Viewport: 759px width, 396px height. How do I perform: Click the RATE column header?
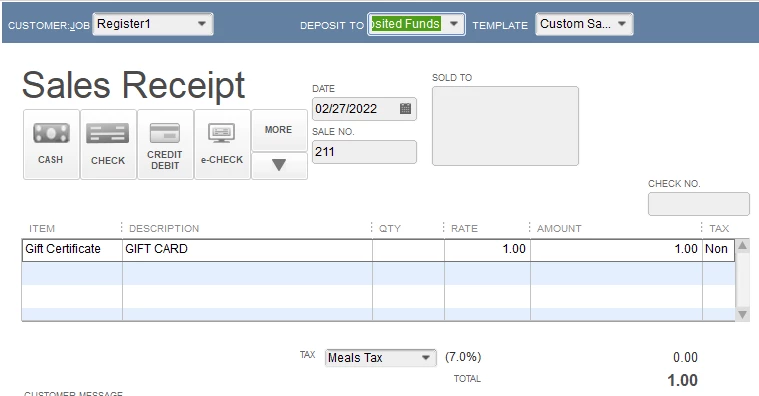point(464,228)
